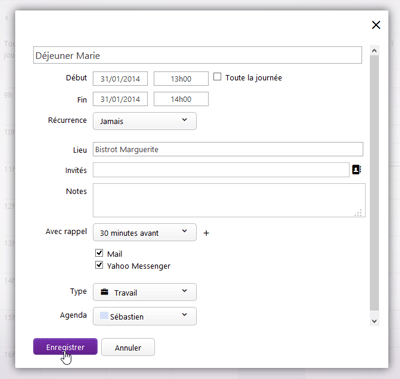Uncheck the Yahoo Messenger reminder checkbox
400x379 pixels.
tap(99, 265)
